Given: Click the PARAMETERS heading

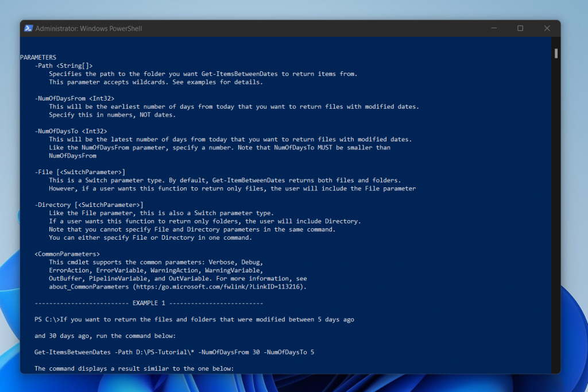Looking at the screenshot, I should (x=38, y=57).
